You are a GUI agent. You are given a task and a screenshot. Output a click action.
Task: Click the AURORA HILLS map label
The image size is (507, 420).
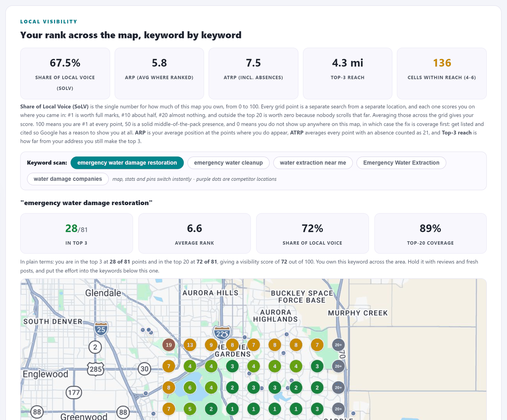pyautogui.click(x=210, y=293)
